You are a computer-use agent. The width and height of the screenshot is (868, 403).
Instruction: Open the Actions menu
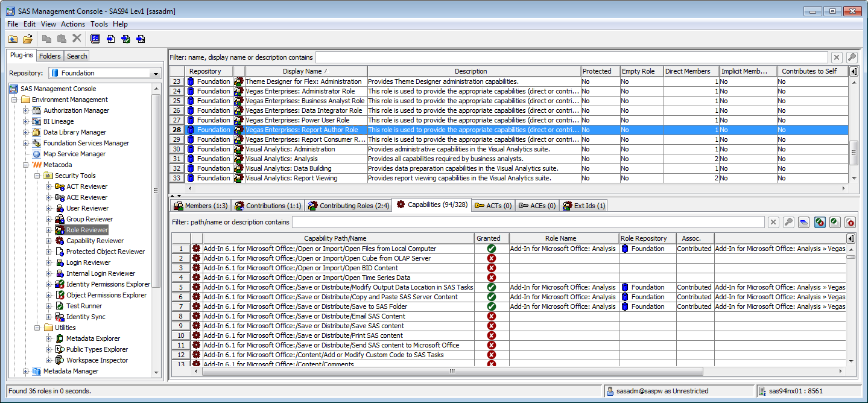click(x=72, y=24)
